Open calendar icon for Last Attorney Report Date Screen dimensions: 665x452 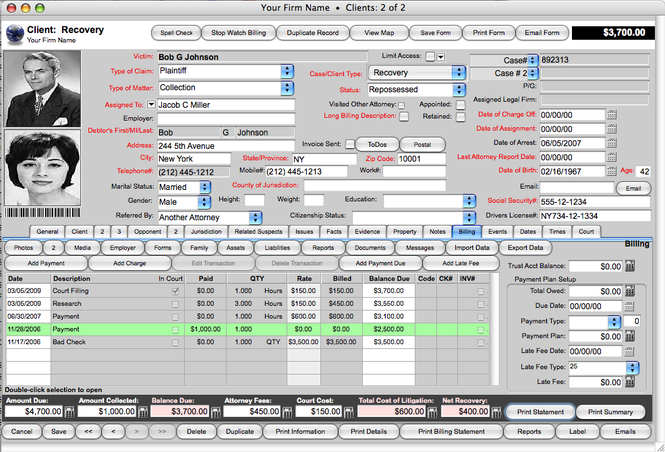click(611, 157)
